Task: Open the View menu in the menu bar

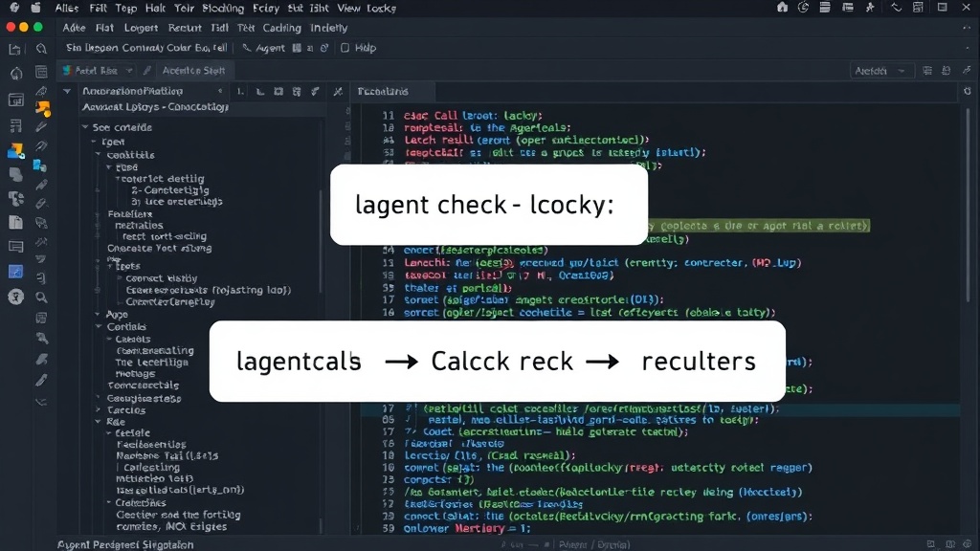Action: click(x=348, y=8)
